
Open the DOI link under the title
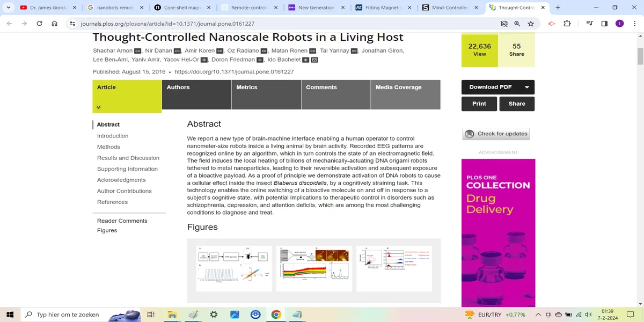tap(234, 72)
